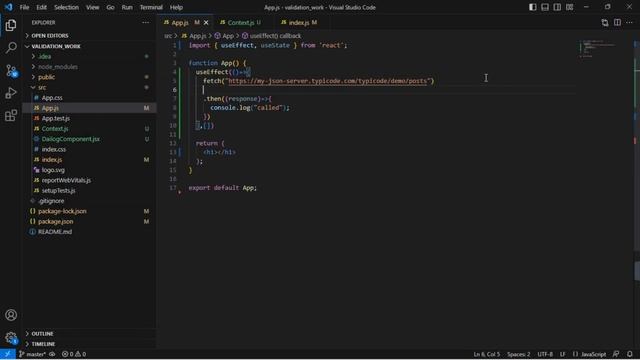This screenshot has width=640, height=360.
Task: Switch to the Context.js tab
Action: click(x=240, y=23)
